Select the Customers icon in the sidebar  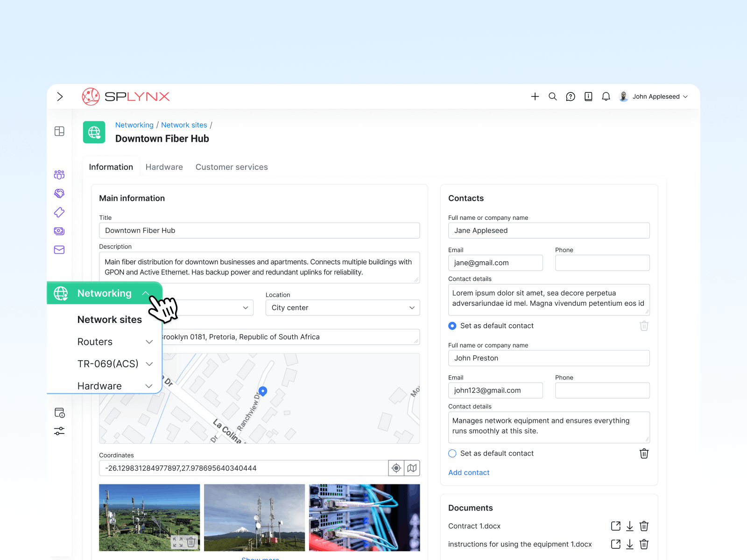[59, 175]
